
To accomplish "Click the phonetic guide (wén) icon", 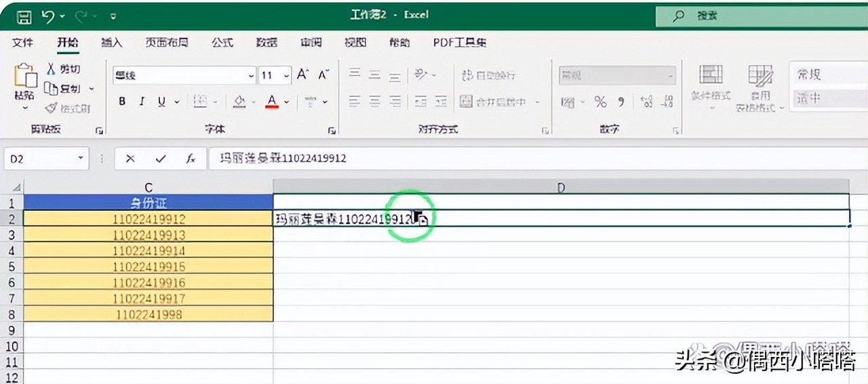I will coord(311,102).
